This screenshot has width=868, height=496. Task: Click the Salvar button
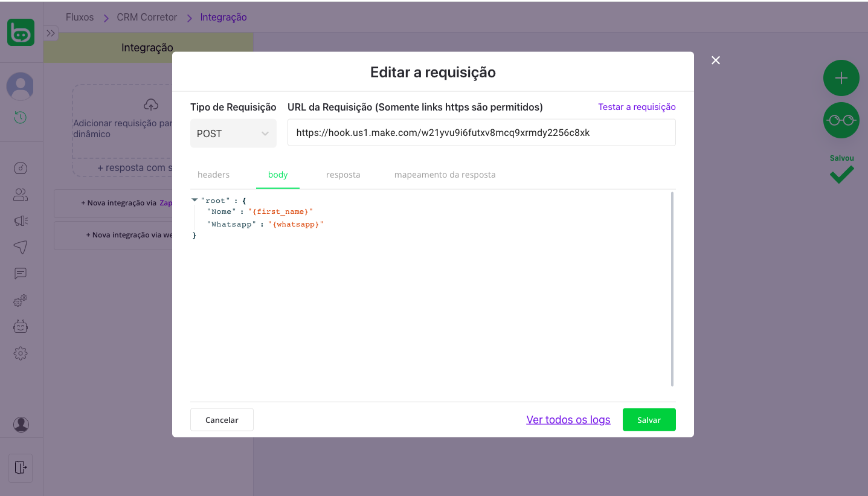649,420
